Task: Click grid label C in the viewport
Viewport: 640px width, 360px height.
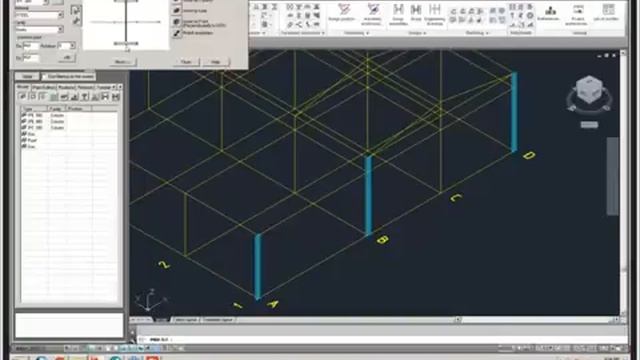Action: point(456,198)
